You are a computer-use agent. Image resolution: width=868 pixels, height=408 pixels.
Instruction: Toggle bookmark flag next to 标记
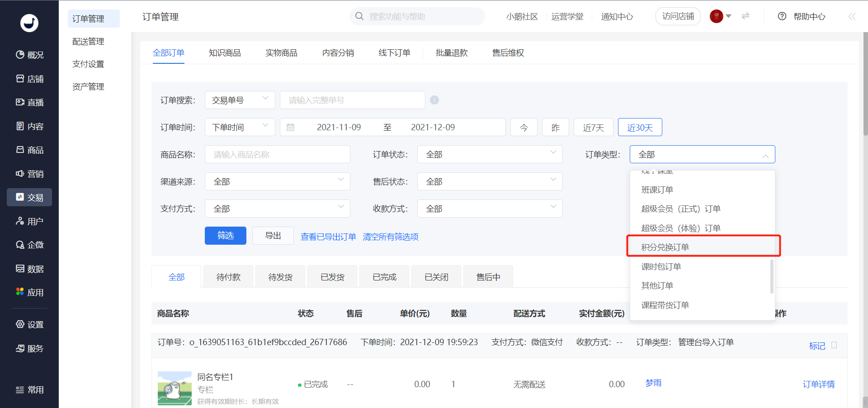tap(834, 346)
